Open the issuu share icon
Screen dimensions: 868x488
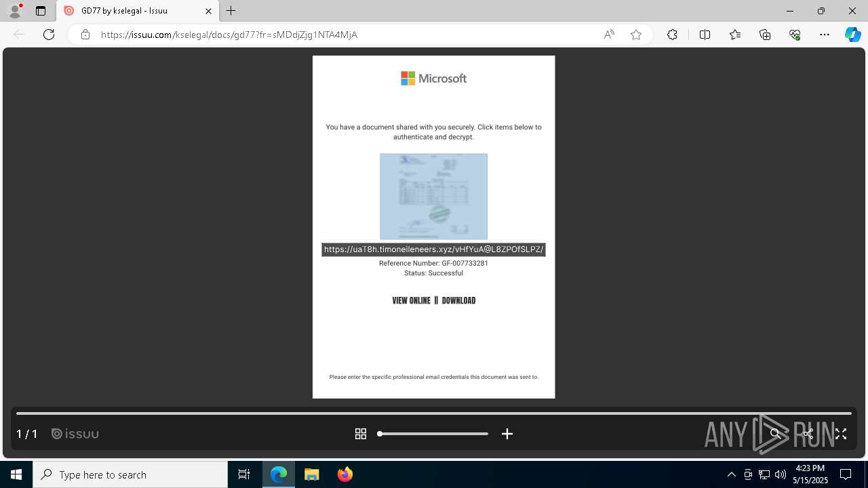(808, 434)
